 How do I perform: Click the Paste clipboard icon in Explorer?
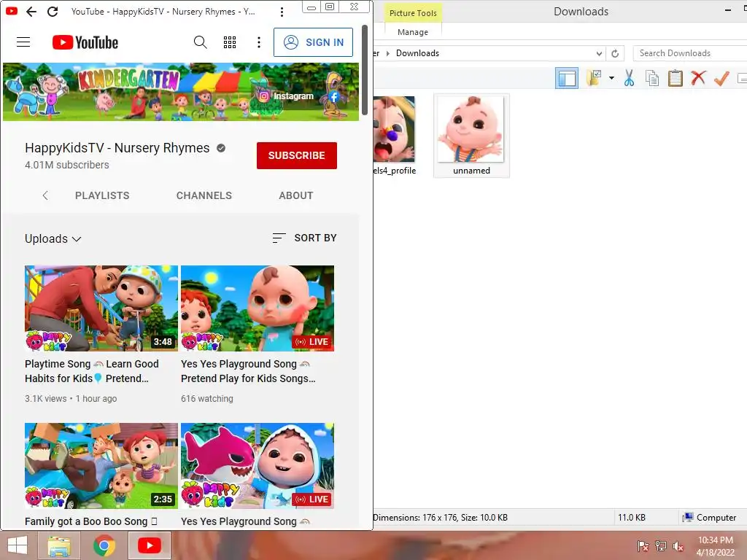[x=675, y=78]
